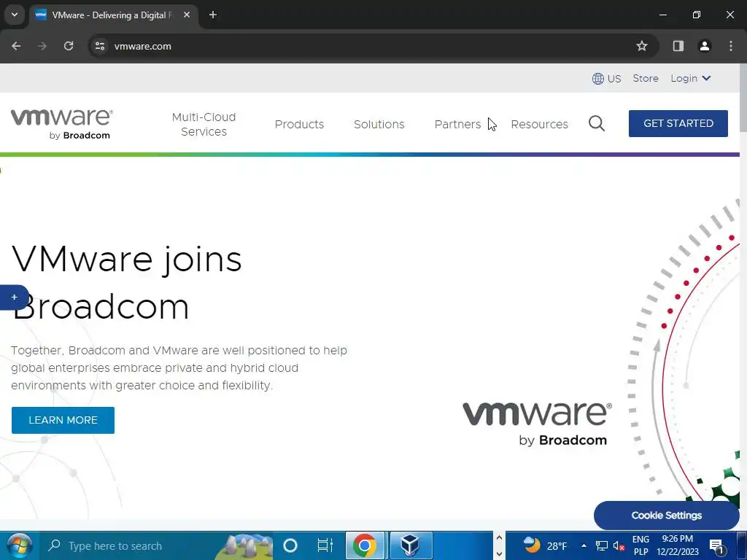The width and height of the screenshot is (747, 560).
Task: Open Task View on the taskbar
Action: pyautogui.click(x=325, y=545)
